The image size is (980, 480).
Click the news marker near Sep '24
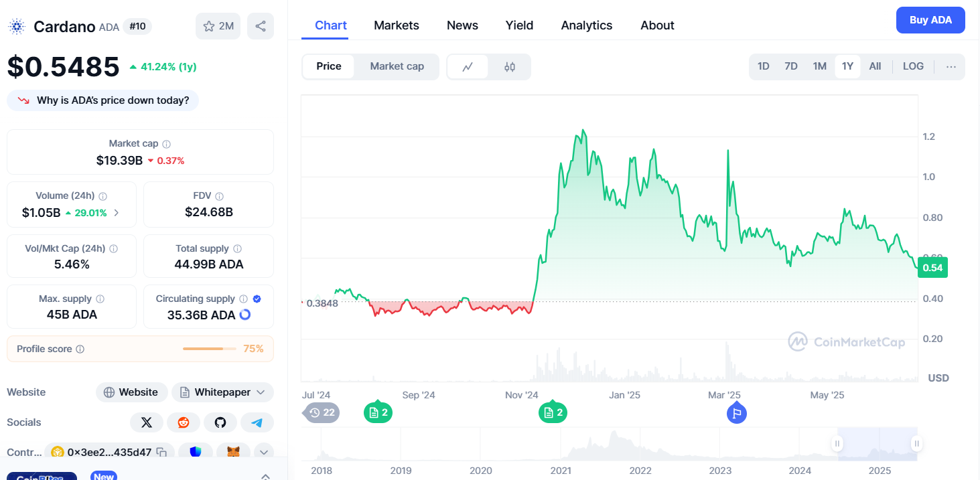point(378,412)
